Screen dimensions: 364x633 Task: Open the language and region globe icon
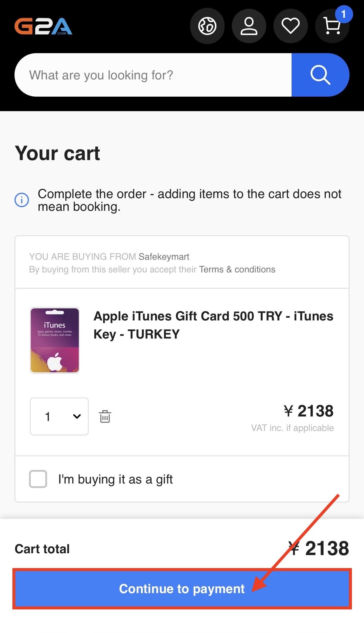pyautogui.click(x=207, y=26)
